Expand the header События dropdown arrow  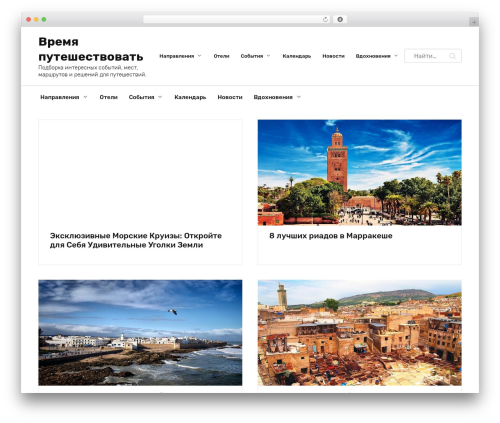click(268, 56)
